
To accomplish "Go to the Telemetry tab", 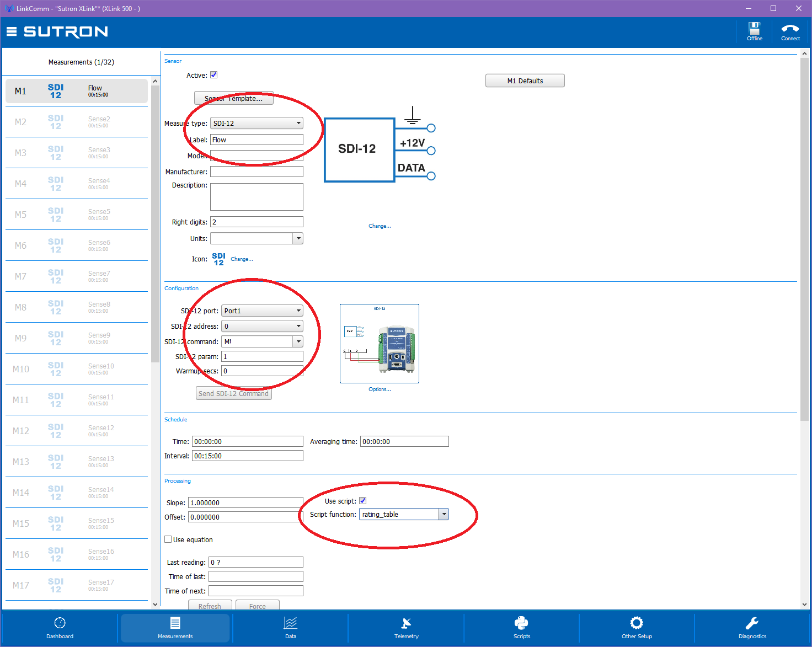I will (x=406, y=628).
